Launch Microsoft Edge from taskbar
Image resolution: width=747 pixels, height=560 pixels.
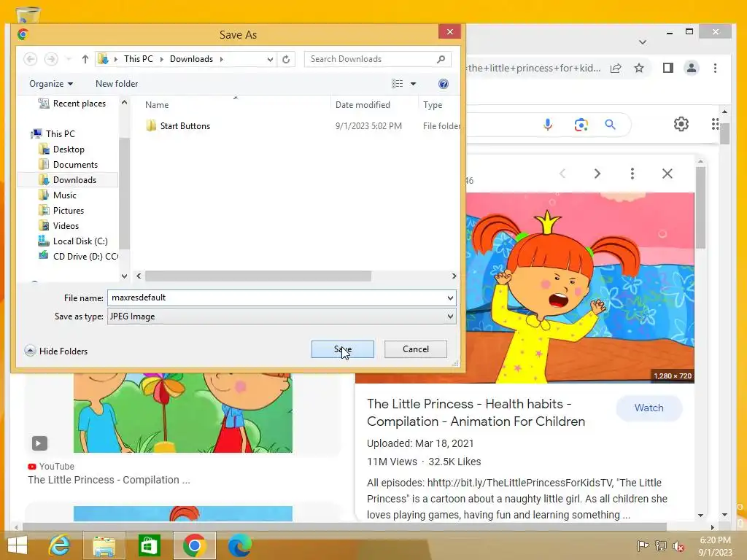tap(239, 545)
